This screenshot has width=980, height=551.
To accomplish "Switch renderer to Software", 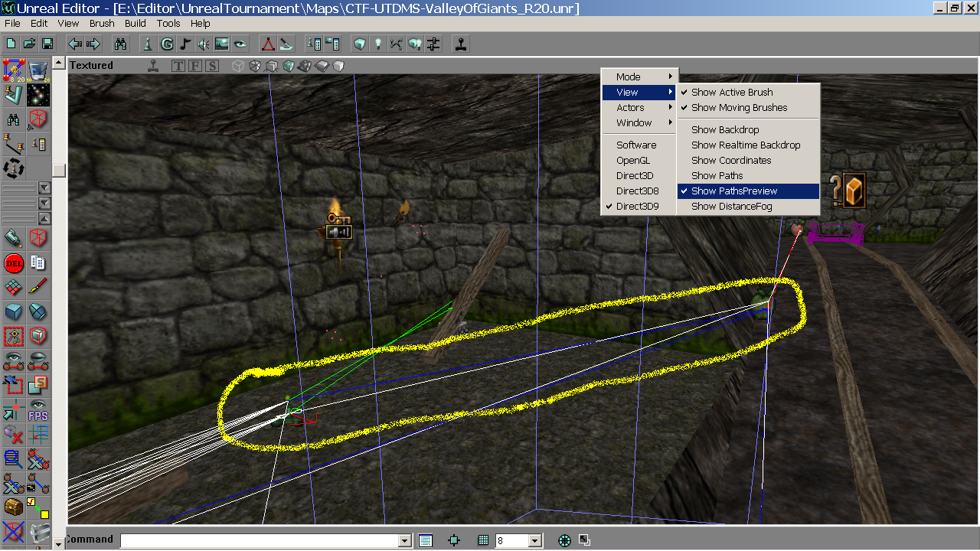I will (639, 145).
